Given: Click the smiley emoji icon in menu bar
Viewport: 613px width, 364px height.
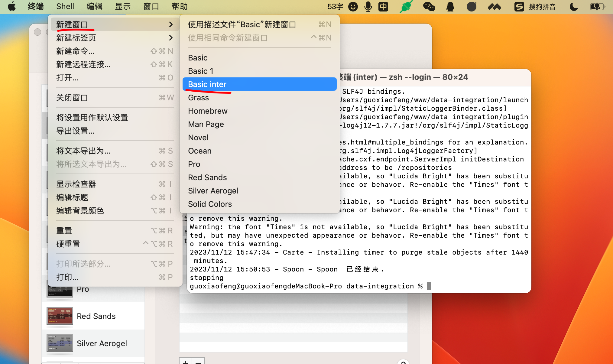Looking at the screenshot, I should pyautogui.click(x=353, y=6).
